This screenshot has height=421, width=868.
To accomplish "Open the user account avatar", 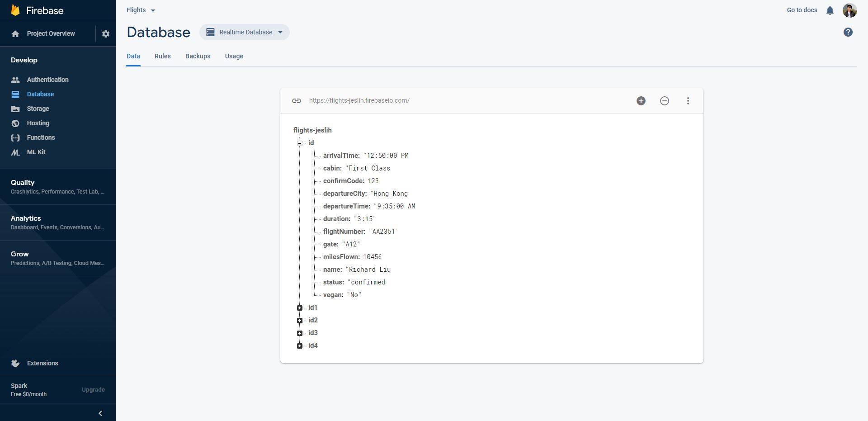I will (850, 10).
